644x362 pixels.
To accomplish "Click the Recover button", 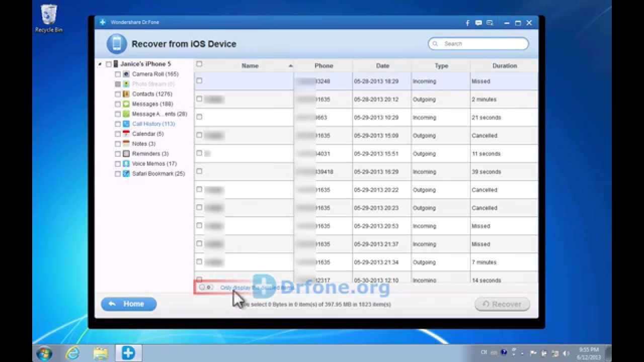I will (x=502, y=304).
